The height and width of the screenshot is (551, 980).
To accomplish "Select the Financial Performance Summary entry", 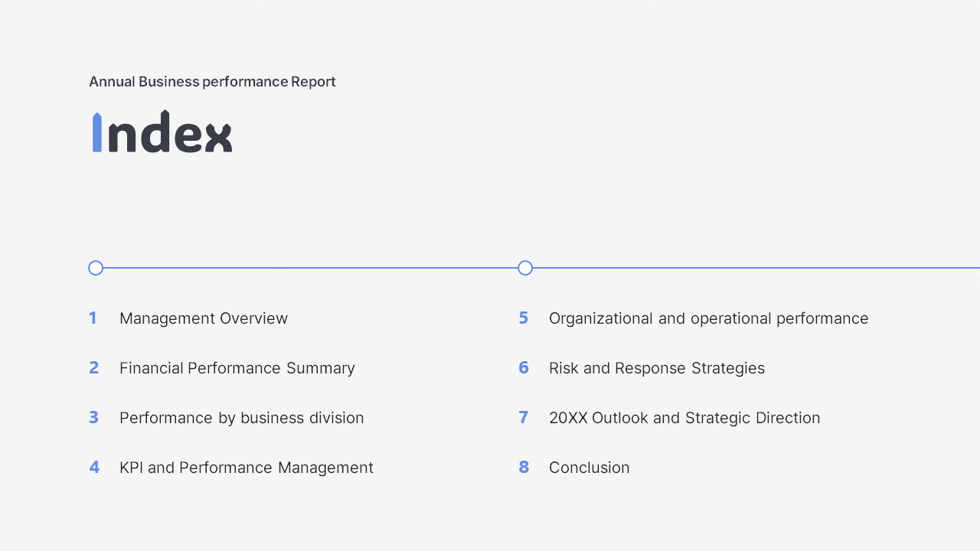I will [x=237, y=368].
